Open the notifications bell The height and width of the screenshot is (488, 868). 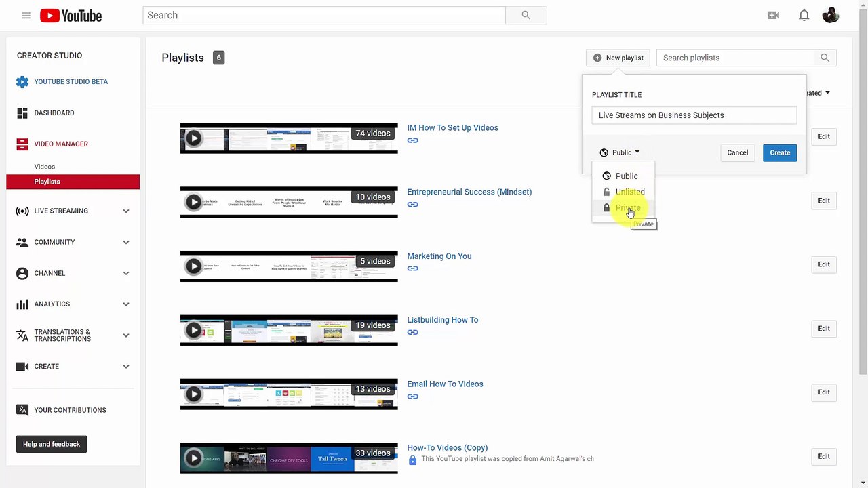(804, 15)
